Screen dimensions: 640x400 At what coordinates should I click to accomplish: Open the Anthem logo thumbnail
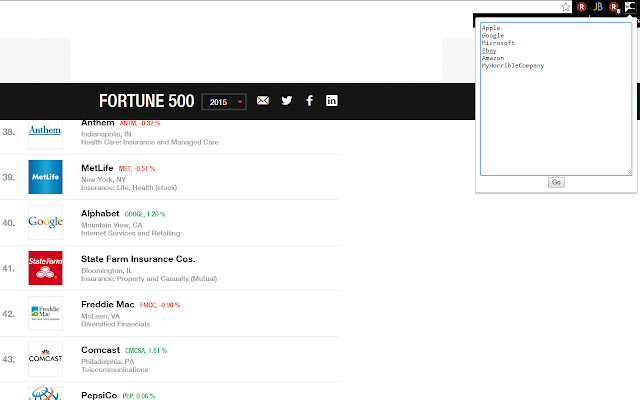[x=45, y=133]
